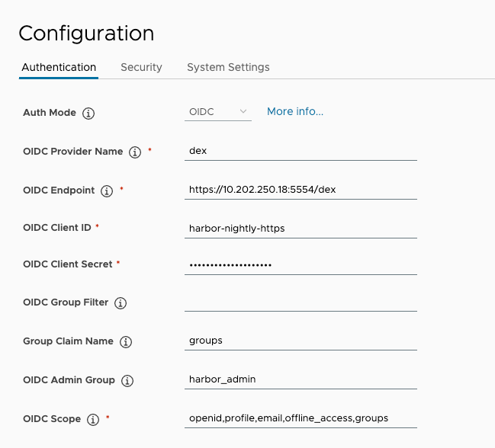Open OIDC Provider Name info icon
The width and height of the screenshot is (495, 448).
pyautogui.click(x=135, y=152)
